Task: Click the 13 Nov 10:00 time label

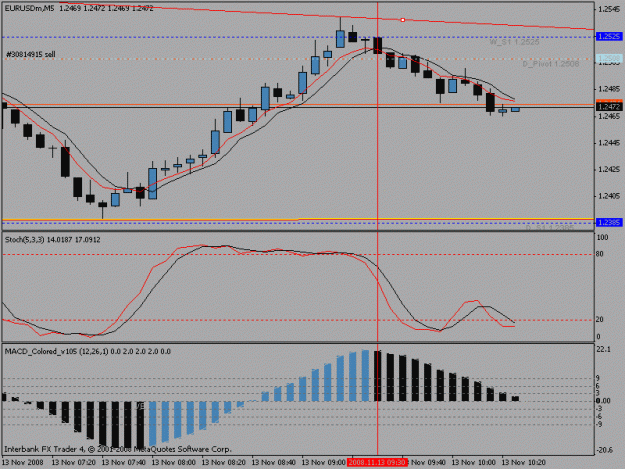Action: coord(474,463)
